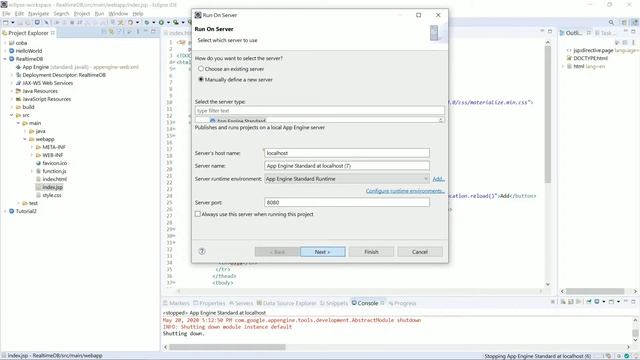Click the editor vertical scrollbar

[x=548, y=114]
